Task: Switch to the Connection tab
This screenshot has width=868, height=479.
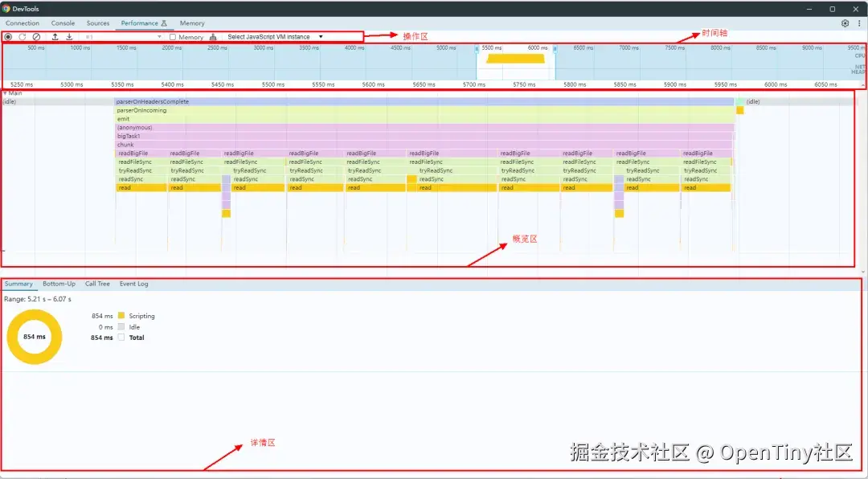Action: pos(23,23)
